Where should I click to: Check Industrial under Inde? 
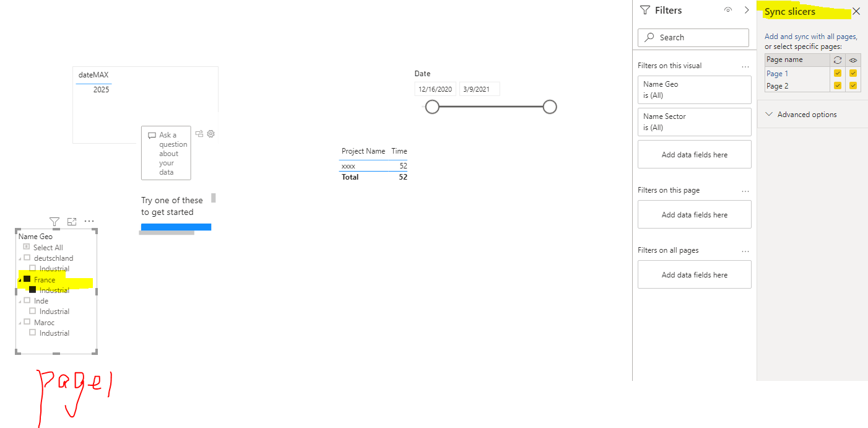click(33, 311)
